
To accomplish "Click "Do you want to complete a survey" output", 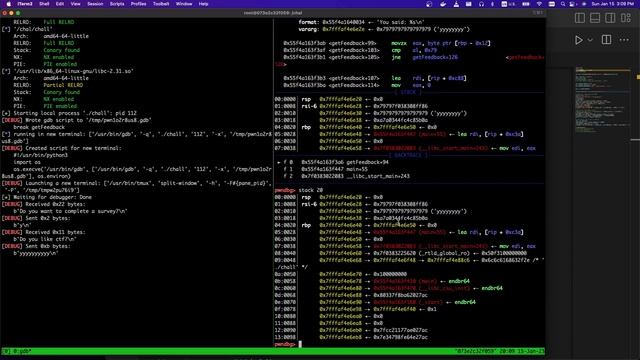I will pyautogui.click(x=70, y=211).
